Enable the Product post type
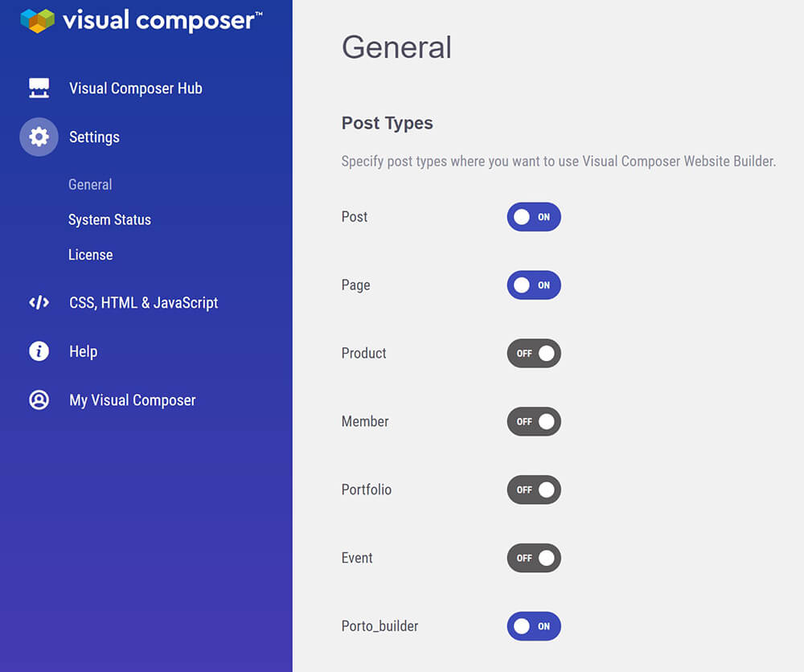The image size is (804, 672). point(534,353)
